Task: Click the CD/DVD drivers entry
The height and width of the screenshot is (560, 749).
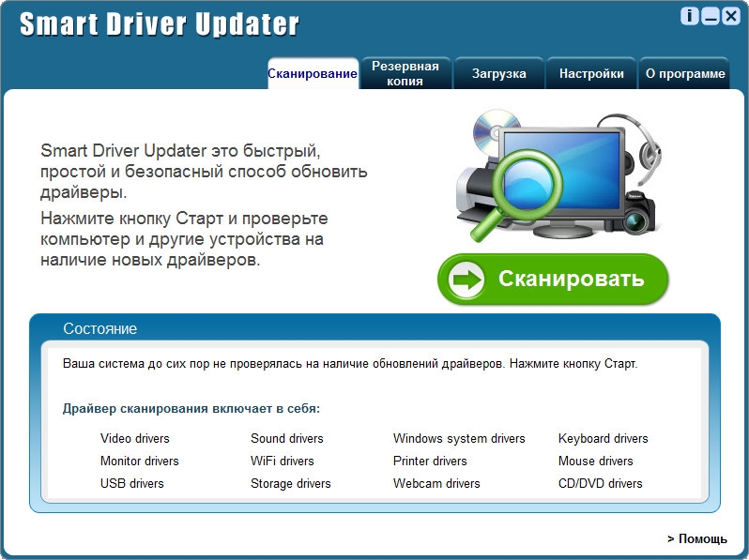Action: tap(600, 483)
